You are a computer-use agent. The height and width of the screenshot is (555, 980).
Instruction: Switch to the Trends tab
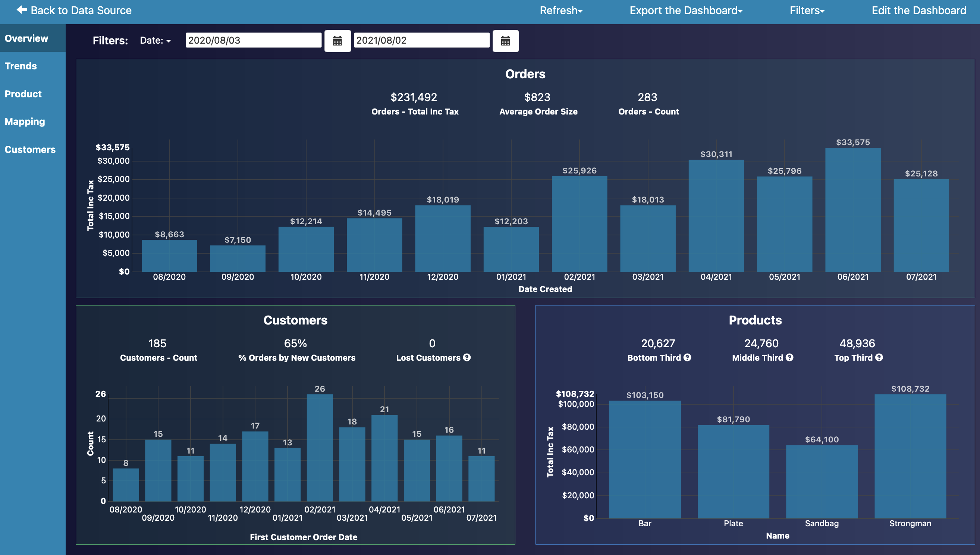click(x=21, y=66)
